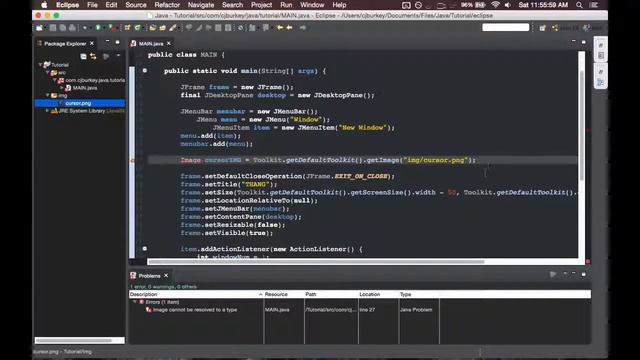640x360 pixels.
Task: Click the grey Forward navigation arrow
Action: (303, 28)
